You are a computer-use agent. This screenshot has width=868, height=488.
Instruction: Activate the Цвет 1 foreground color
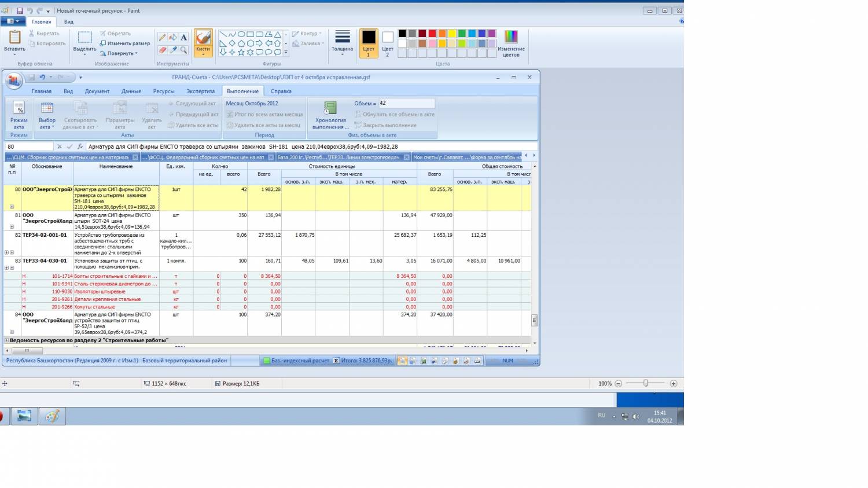(369, 43)
